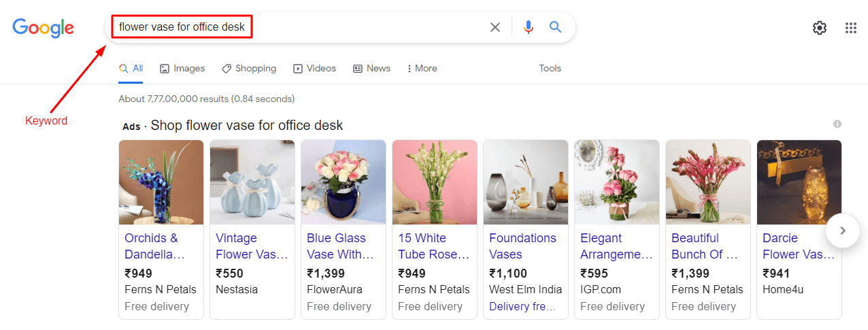Click the FlowerAura seller name
Viewport: 868px width, 330px height.
(335, 290)
